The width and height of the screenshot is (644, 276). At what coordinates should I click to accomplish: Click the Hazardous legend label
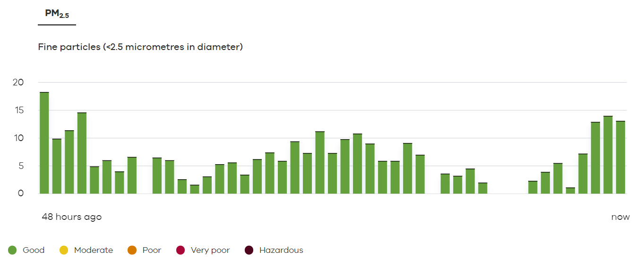pyautogui.click(x=281, y=250)
